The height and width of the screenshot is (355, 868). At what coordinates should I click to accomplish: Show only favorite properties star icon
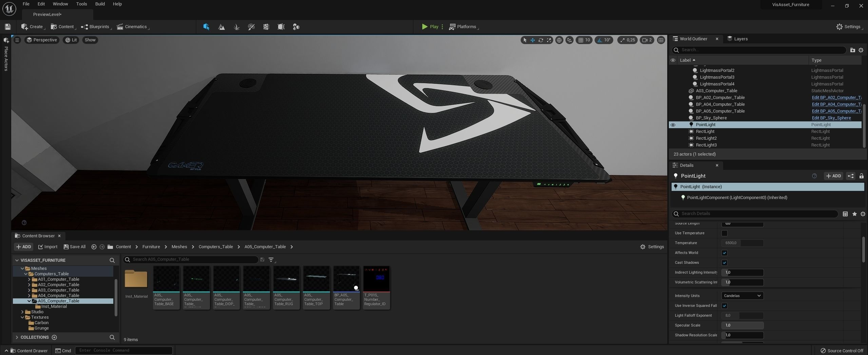854,214
